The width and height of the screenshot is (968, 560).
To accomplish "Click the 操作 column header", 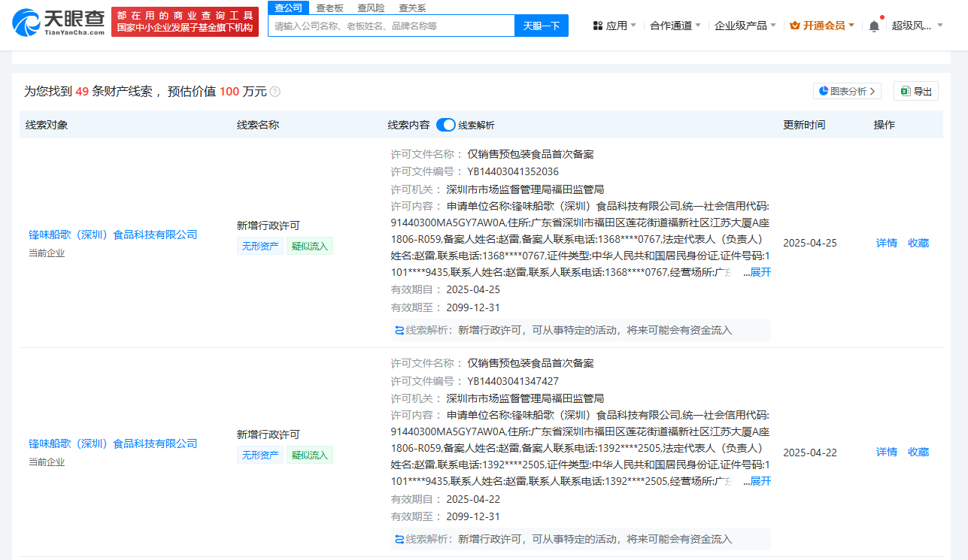I will [885, 125].
